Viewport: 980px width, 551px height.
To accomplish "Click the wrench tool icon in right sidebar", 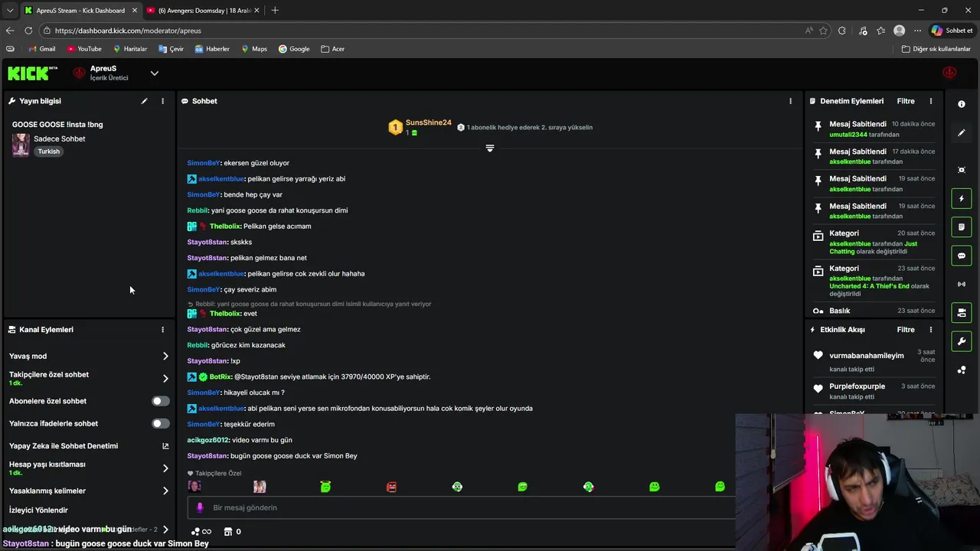I will (962, 341).
